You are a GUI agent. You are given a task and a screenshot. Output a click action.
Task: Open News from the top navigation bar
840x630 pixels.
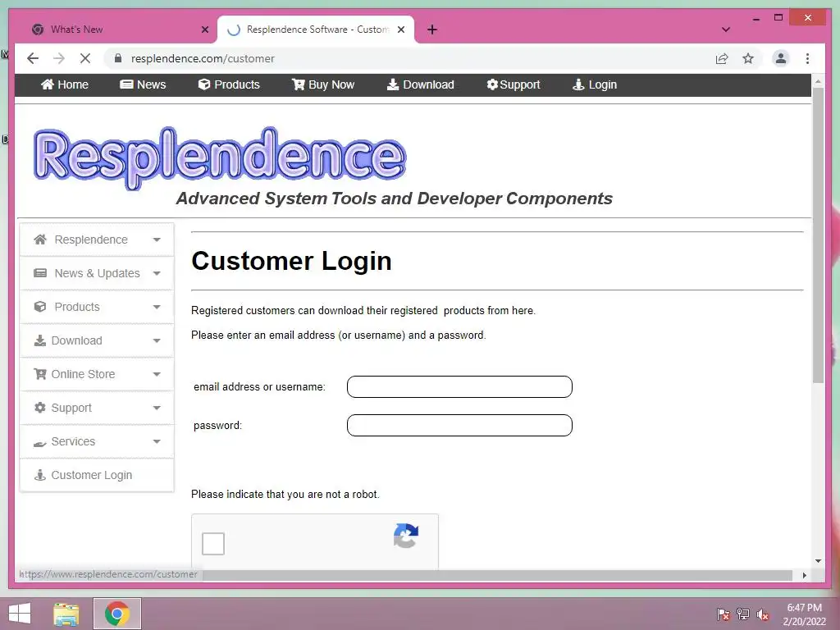(x=143, y=84)
